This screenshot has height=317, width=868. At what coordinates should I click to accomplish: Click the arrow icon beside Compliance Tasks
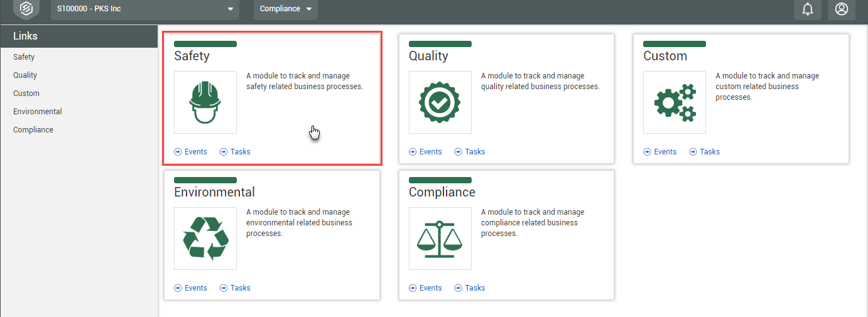click(x=458, y=288)
